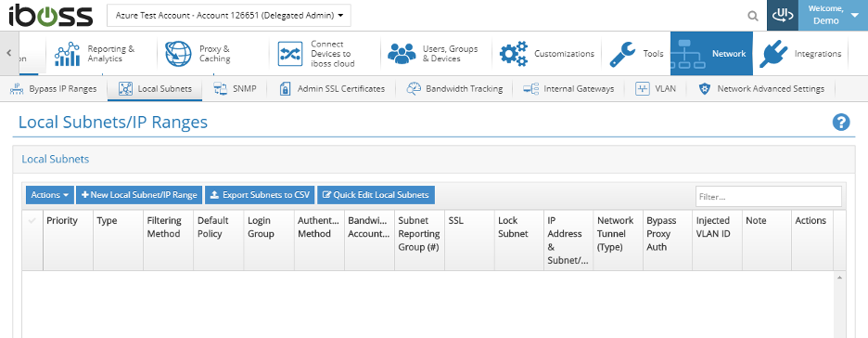
Task: Open the Customizations menu
Action: click(547, 54)
